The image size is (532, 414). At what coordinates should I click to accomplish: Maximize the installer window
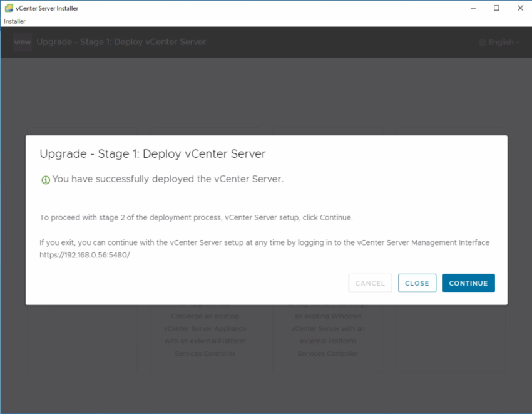click(x=496, y=8)
